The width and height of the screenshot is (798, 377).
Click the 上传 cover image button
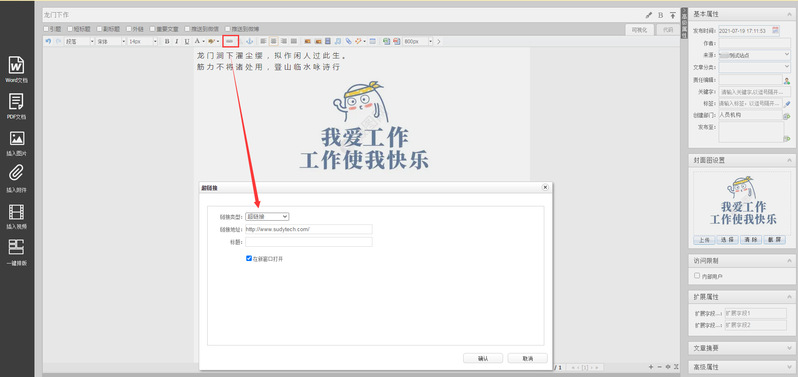(x=704, y=240)
